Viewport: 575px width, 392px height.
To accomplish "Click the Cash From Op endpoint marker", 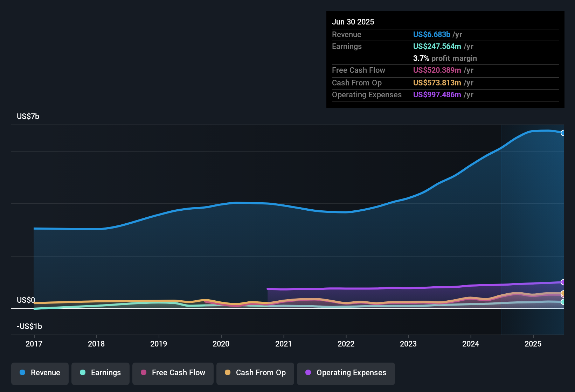I will pos(563,293).
